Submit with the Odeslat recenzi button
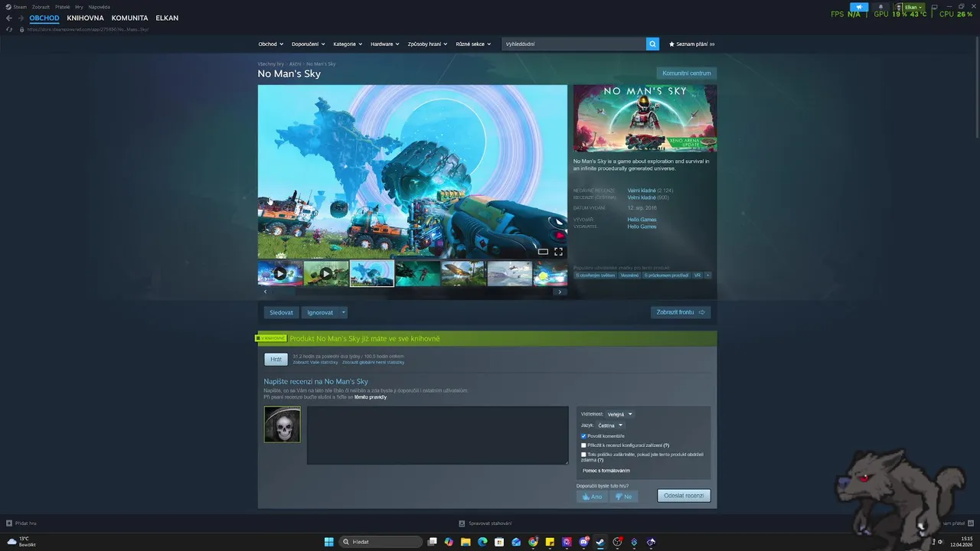980x551 pixels. click(684, 496)
